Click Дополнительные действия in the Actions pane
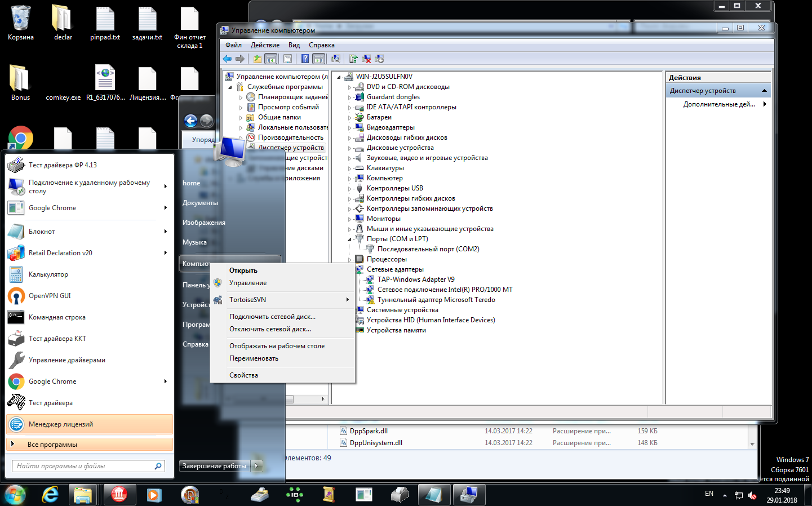 [x=719, y=104]
